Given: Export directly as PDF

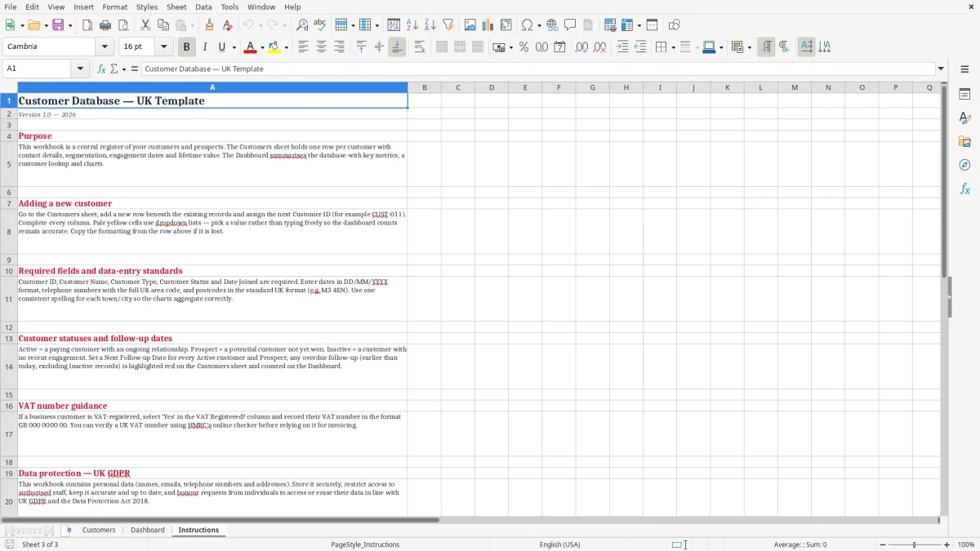Looking at the screenshot, I should [87, 25].
